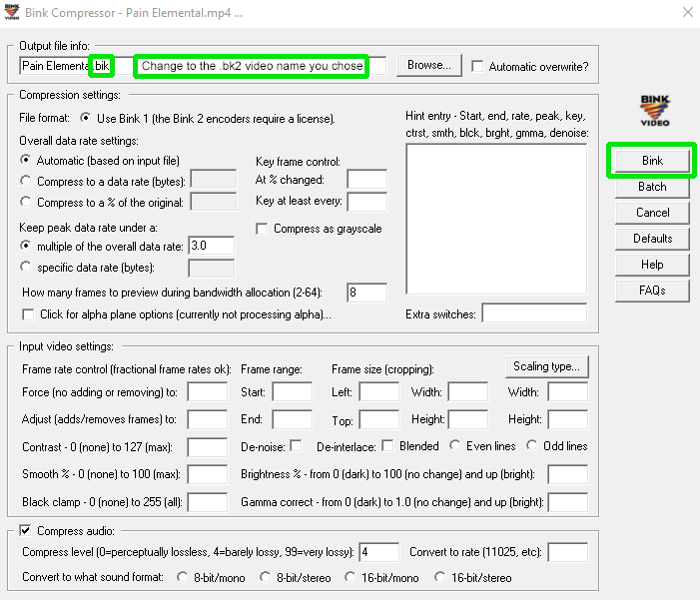Click the Extra switches field

tap(535, 312)
